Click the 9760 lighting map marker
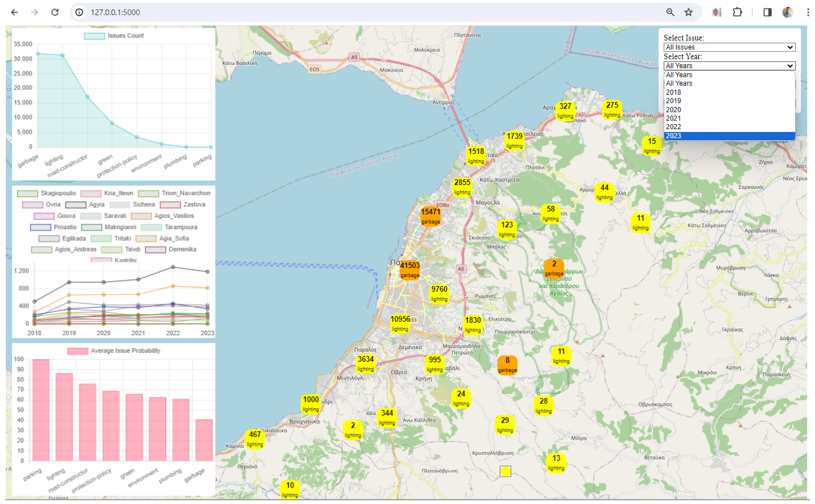Viewport: 815px width, 504px height. click(x=439, y=293)
